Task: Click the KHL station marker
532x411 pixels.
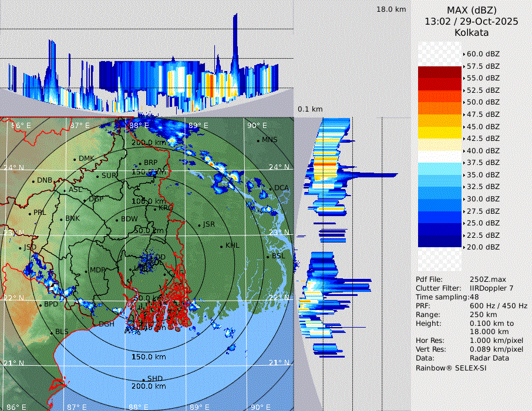Action: point(221,245)
